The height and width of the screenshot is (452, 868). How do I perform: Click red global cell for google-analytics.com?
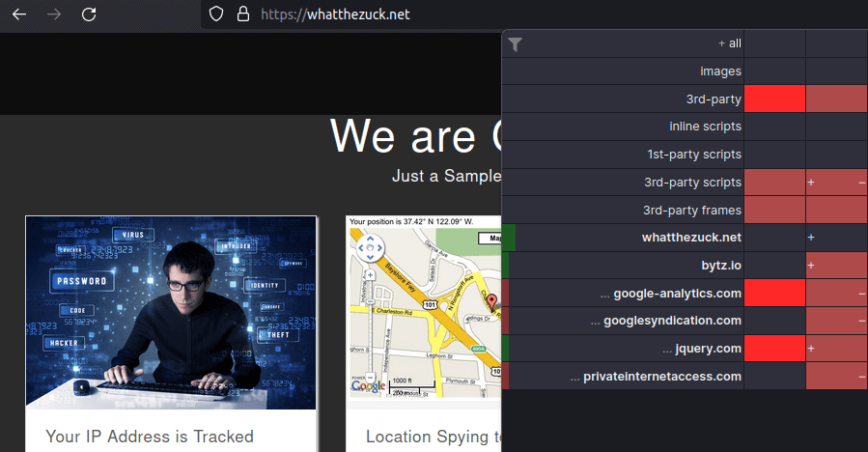(774, 293)
